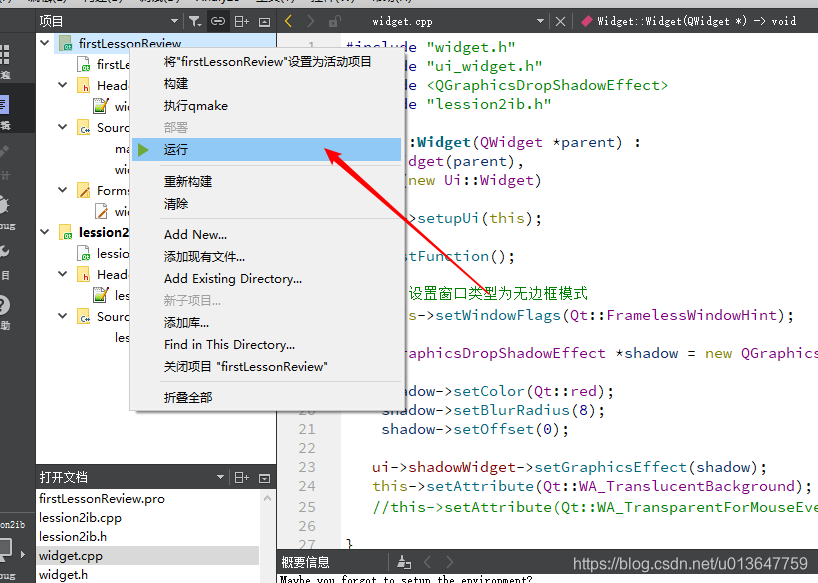Open the kit selector monitor icon
Image resolution: width=818 pixels, height=583 pixels.
coord(5,550)
